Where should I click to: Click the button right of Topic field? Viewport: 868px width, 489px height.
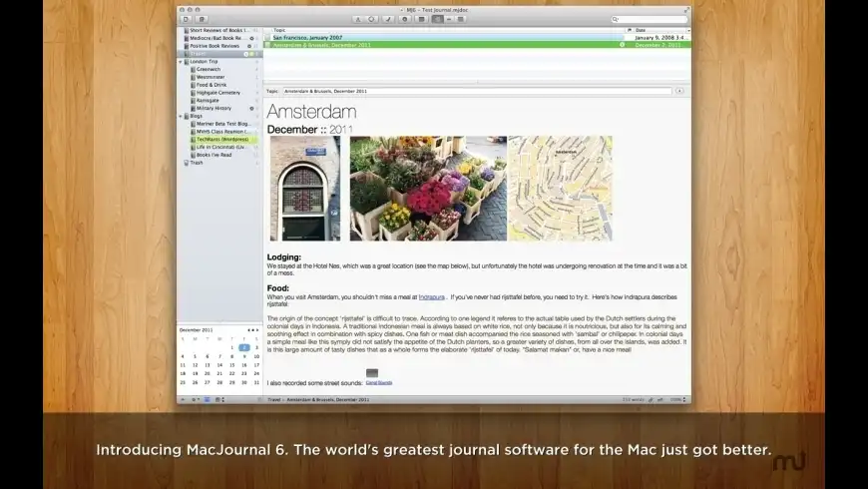(679, 91)
